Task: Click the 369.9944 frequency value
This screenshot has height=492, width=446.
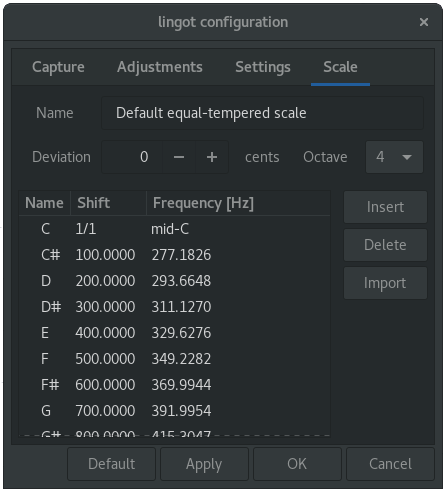Action: click(x=181, y=385)
